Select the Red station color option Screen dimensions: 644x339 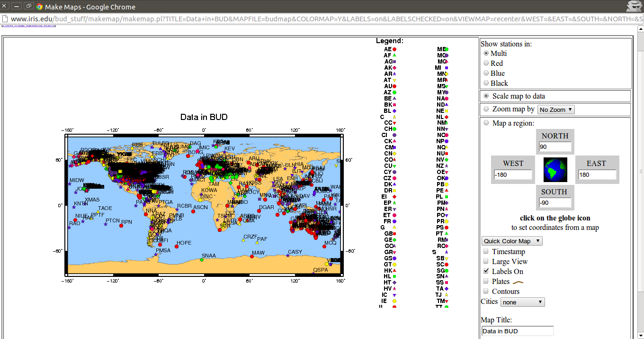(x=486, y=63)
